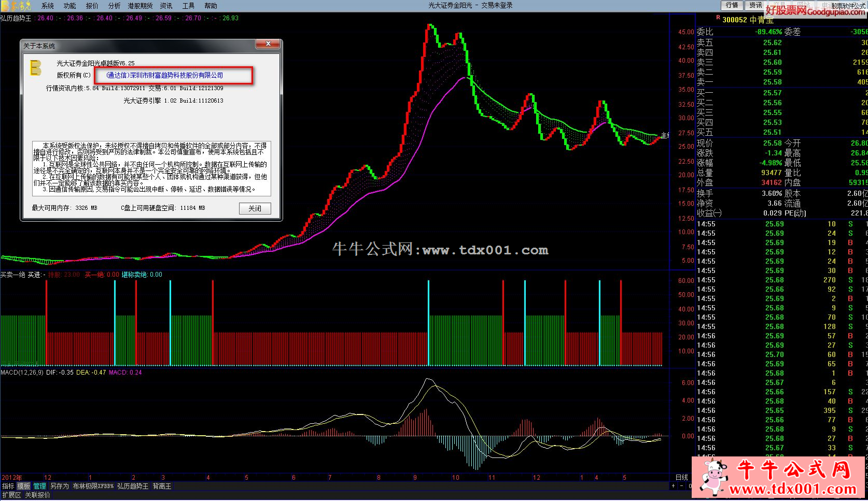This screenshot has height=501, width=868.
Task: Click the copyright company link in the dialog
Action: click(164, 75)
